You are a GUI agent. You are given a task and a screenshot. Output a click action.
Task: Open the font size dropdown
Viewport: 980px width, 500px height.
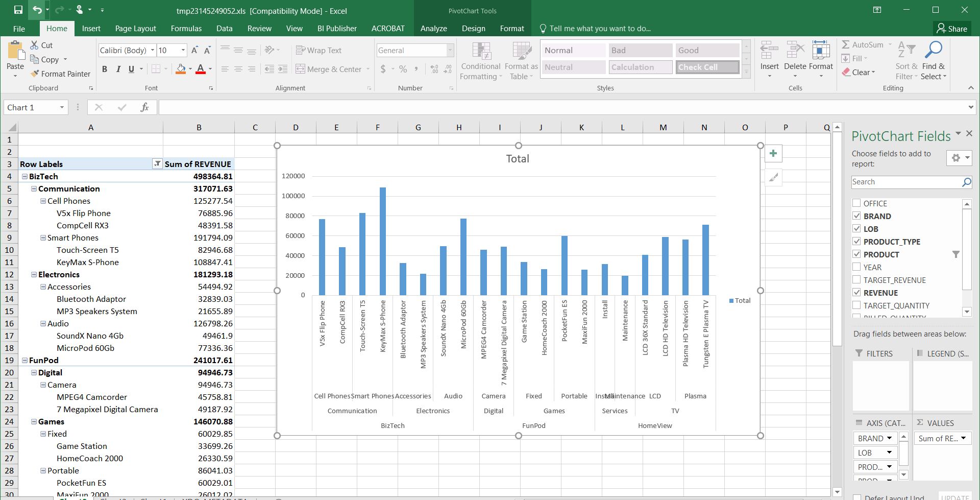click(x=183, y=50)
